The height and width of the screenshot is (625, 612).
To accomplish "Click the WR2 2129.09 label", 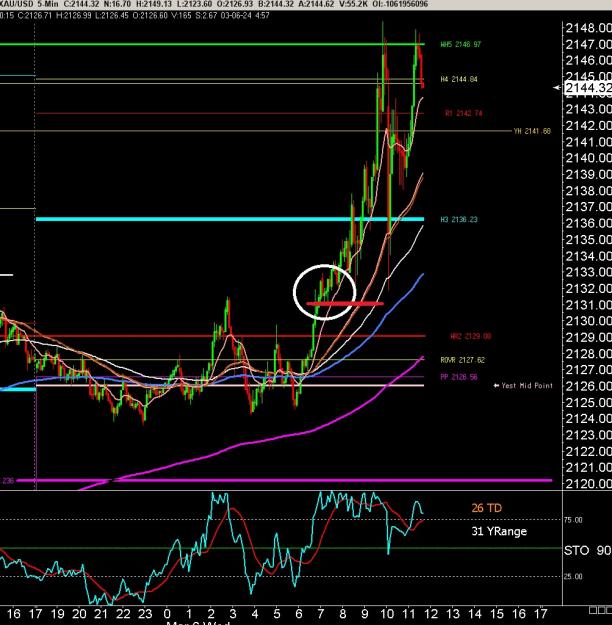I will 470,336.
